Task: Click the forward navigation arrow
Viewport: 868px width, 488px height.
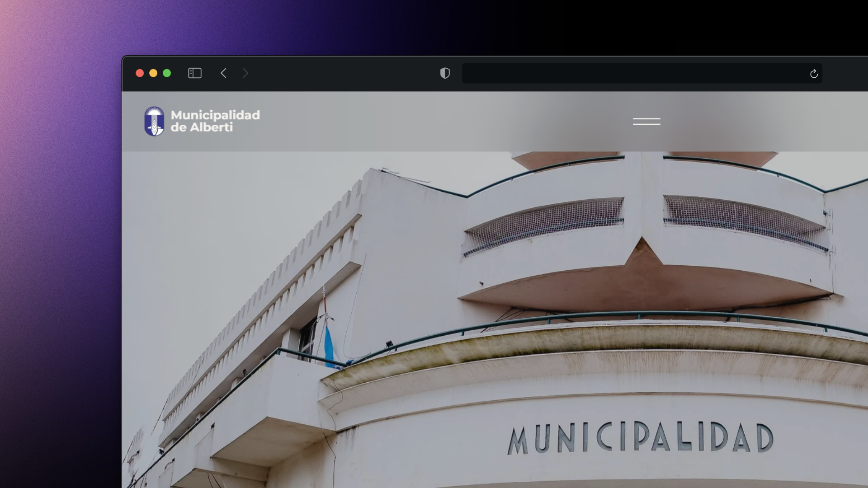Action: point(245,73)
